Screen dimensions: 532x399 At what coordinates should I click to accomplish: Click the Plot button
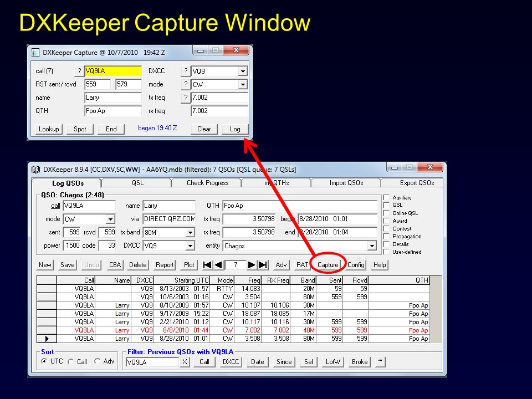click(x=189, y=265)
